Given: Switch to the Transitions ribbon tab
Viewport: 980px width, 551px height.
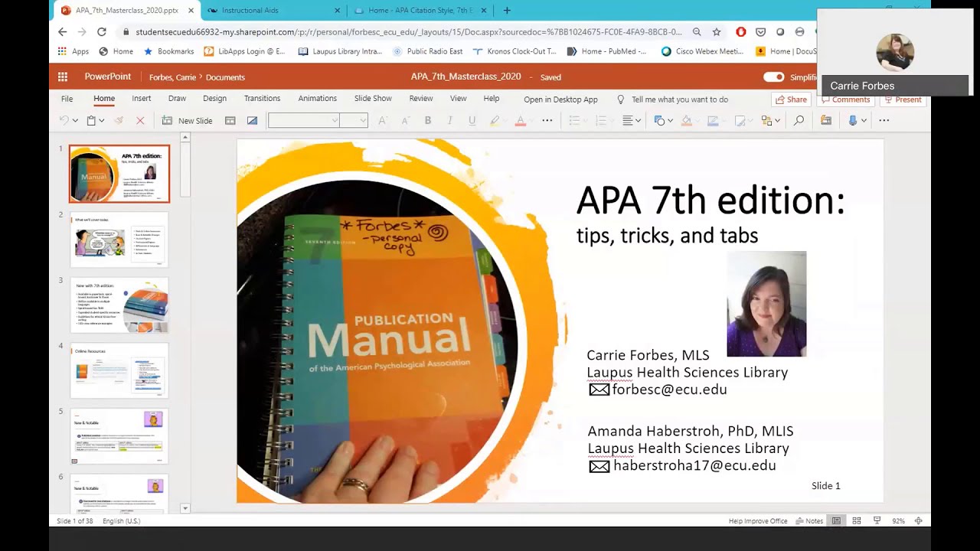Looking at the screenshot, I should [262, 99].
